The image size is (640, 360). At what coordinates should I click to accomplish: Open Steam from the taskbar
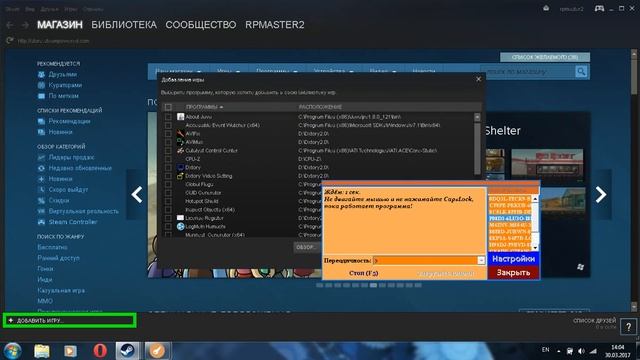(x=127, y=351)
